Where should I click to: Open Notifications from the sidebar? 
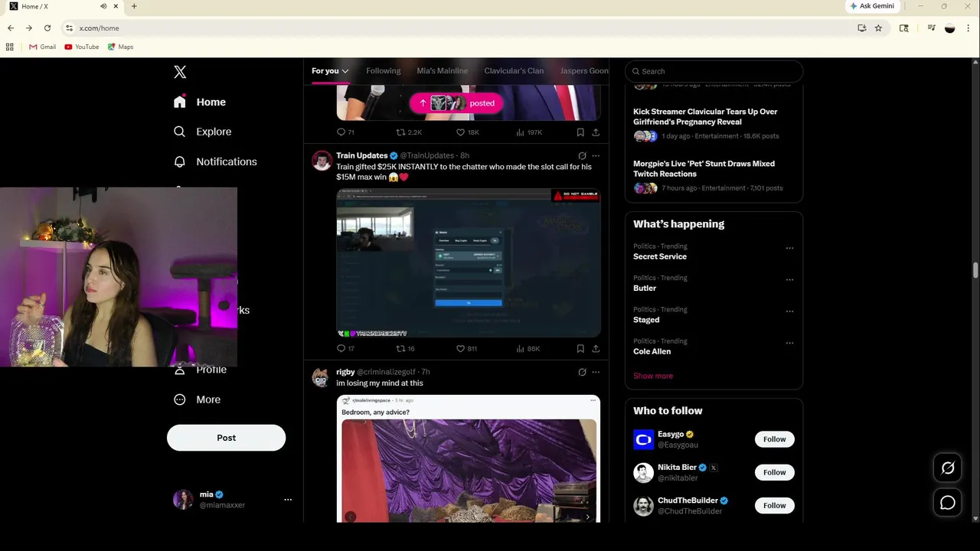tap(215, 161)
